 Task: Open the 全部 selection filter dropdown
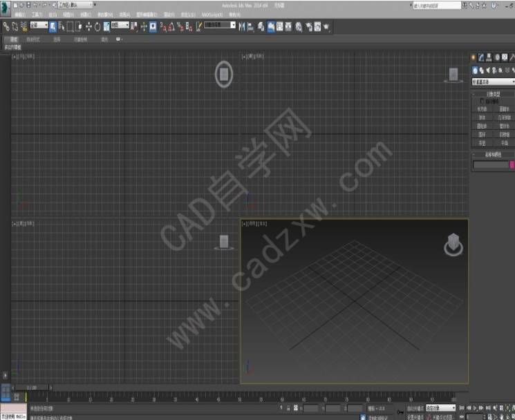(39, 25)
